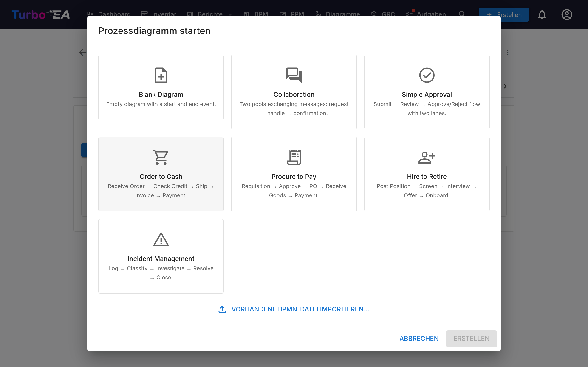
Task: Open the Diagramme menu item
Action: tap(337, 14)
